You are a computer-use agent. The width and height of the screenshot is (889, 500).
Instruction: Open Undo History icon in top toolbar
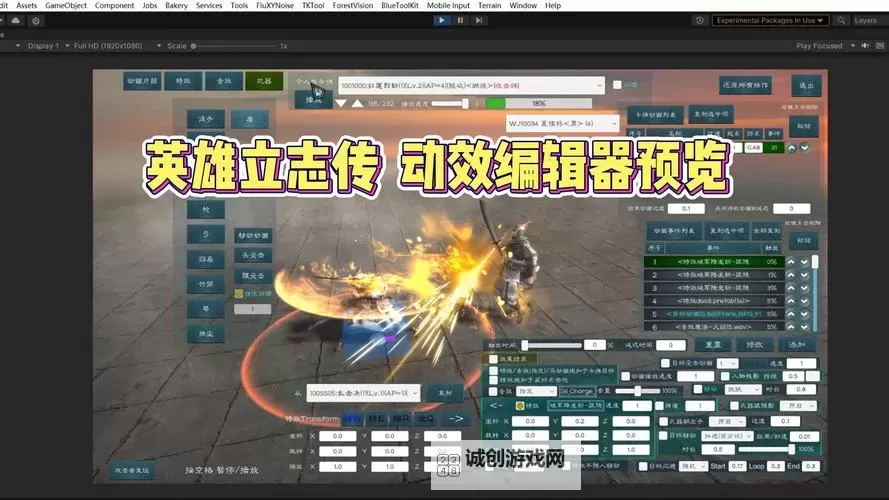coord(700,20)
